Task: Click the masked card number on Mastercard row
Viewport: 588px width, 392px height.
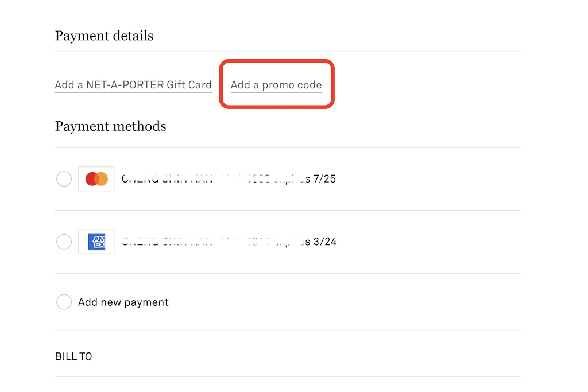Action: [x=245, y=178]
